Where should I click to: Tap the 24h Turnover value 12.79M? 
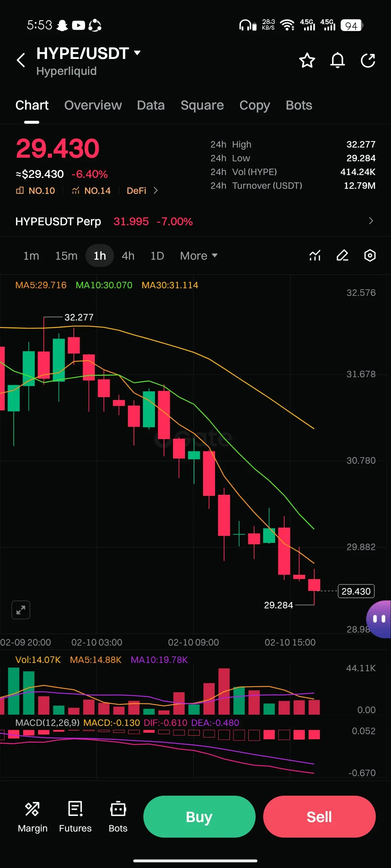click(360, 186)
